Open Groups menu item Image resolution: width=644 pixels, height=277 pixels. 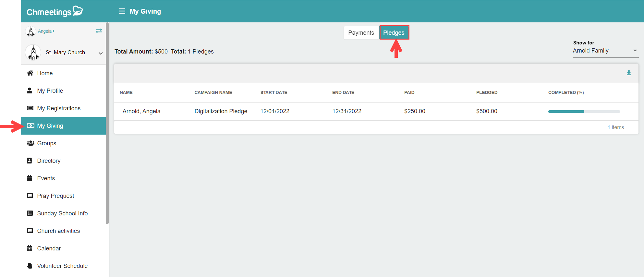(x=63, y=143)
